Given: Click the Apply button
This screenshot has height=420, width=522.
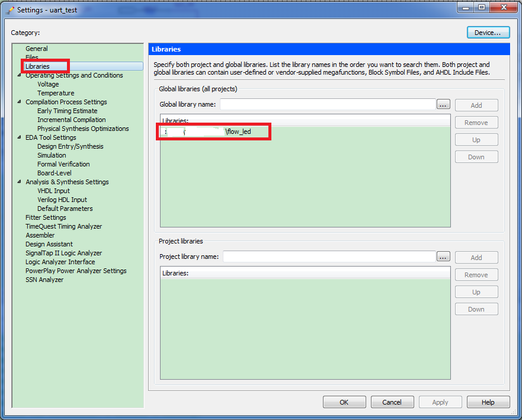Looking at the screenshot, I should click(440, 402).
